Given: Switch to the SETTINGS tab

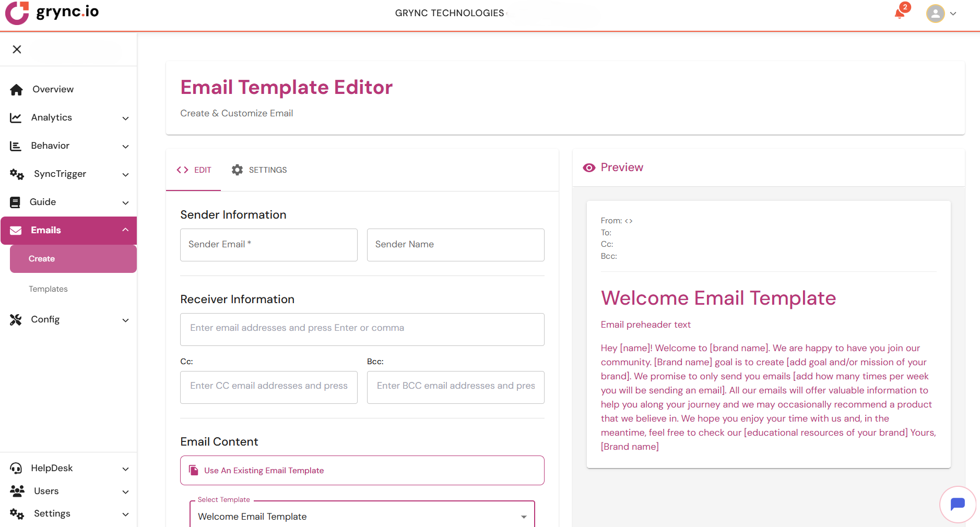Looking at the screenshot, I should tap(259, 170).
